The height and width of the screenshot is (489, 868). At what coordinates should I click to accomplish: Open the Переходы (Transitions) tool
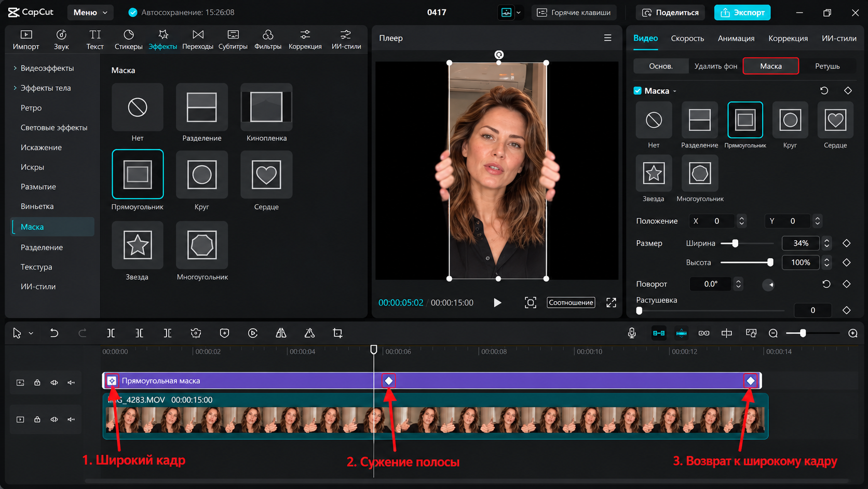[x=198, y=39]
